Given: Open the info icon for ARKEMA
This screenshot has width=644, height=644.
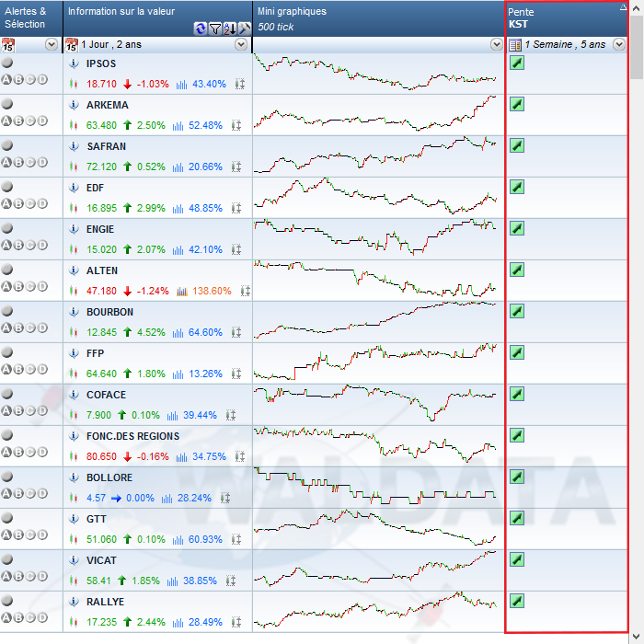Looking at the screenshot, I should (x=74, y=105).
